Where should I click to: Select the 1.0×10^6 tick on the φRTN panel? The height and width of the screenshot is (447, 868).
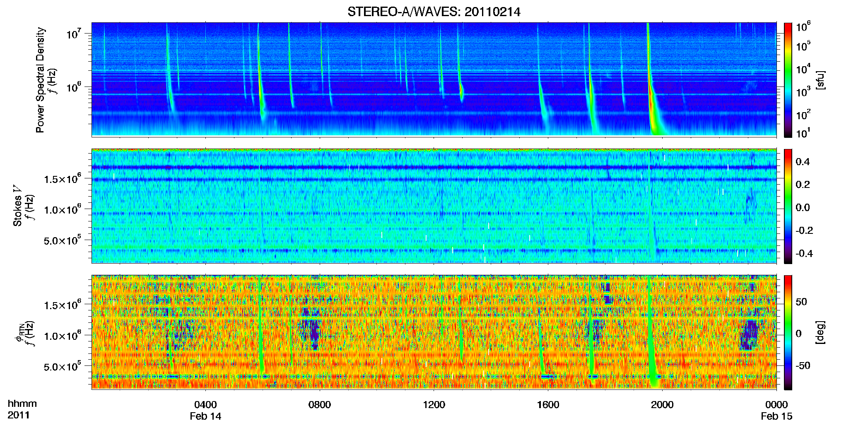click(x=63, y=336)
